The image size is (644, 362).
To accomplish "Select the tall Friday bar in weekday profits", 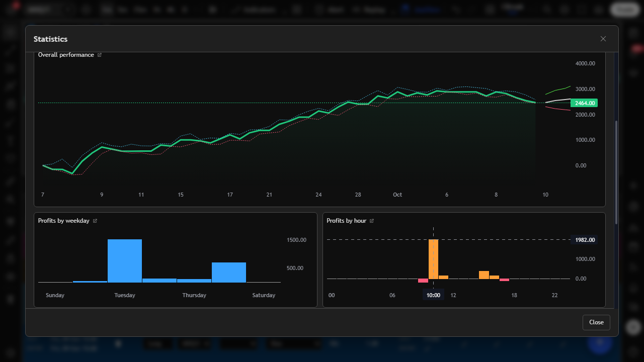I will [229, 272].
